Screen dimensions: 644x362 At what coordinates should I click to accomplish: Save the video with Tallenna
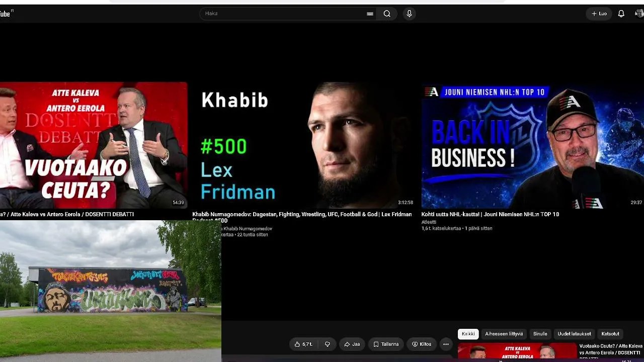(386, 344)
